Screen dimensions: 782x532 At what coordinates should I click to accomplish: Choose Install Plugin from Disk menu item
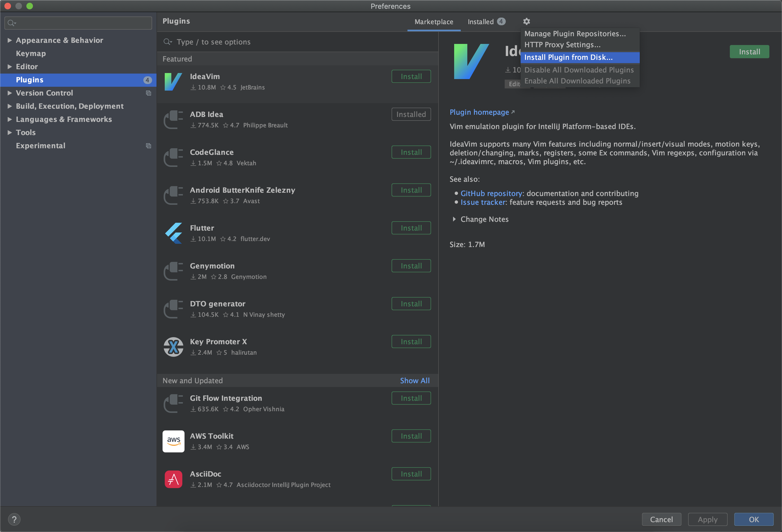point(568,58)
